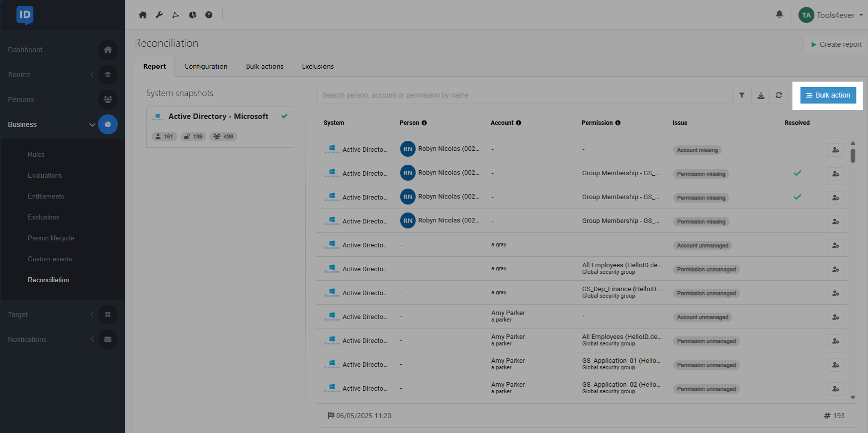This screenshot has height=433, width=868.
Task: Expand the Notifications menu chevron
Action: click(x=92, y=339)
